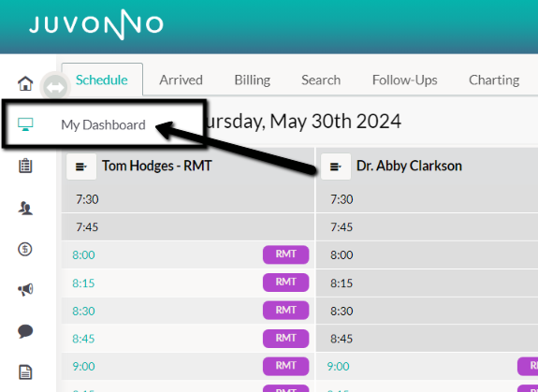Switch to the Billing tab
The width and height of the screenshot is (538, 392).
tap(253, 80)
